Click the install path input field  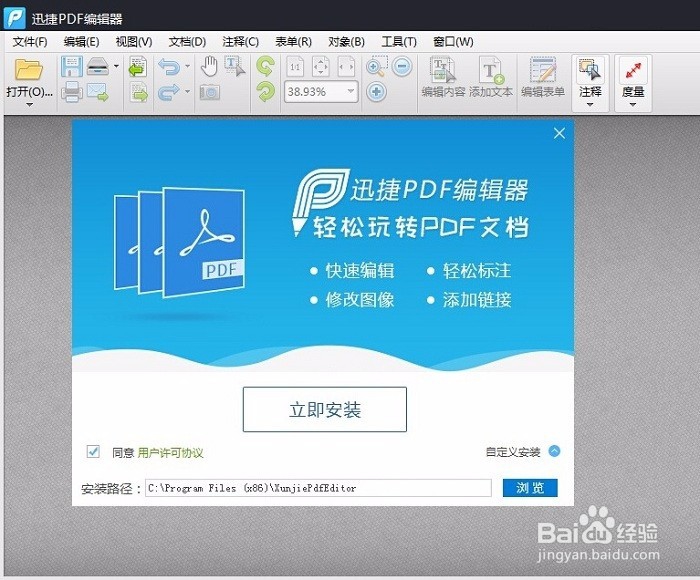pyautogui.click(x=318, y=488)
